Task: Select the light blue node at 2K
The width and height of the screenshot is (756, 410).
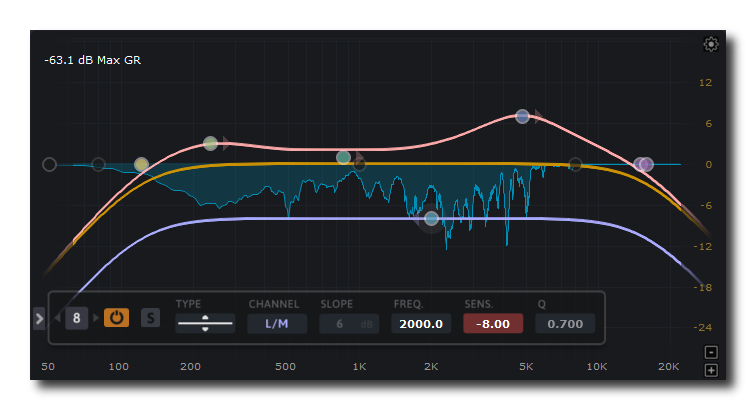Action: (432, 219)
